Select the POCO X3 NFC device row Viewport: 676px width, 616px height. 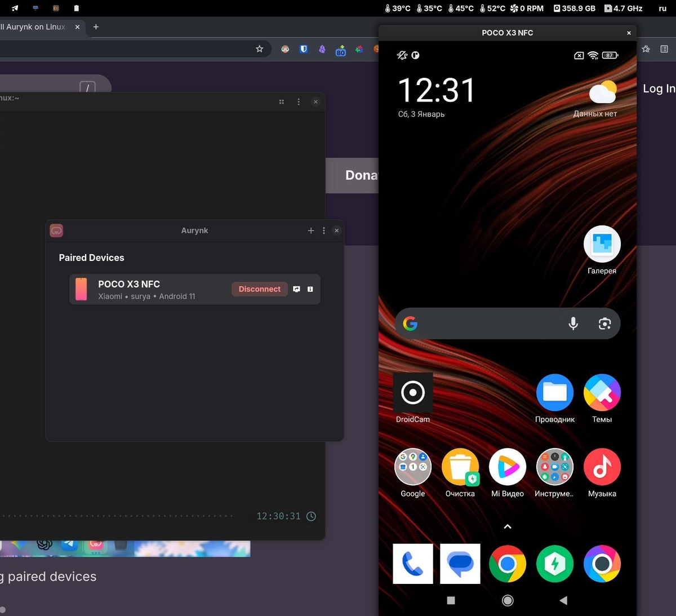tap(195, 289)
